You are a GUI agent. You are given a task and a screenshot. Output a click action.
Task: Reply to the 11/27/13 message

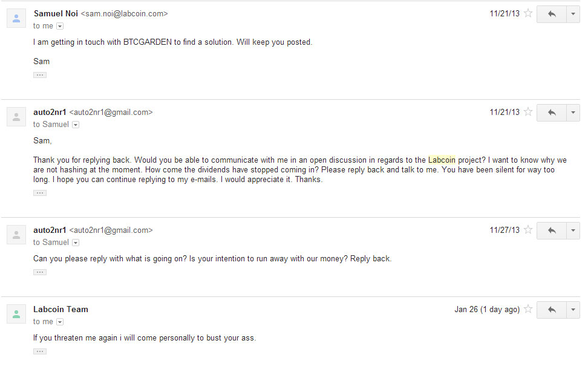tap(551, 230)
